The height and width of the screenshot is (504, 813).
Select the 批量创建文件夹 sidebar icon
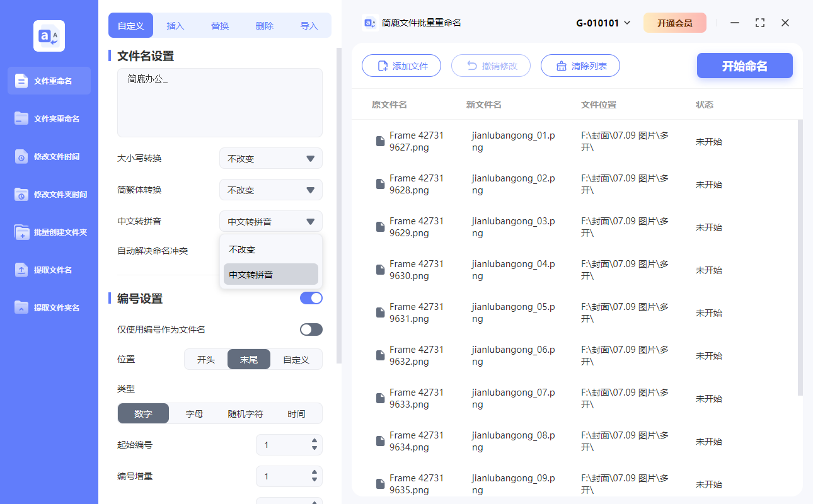(49, 232)
